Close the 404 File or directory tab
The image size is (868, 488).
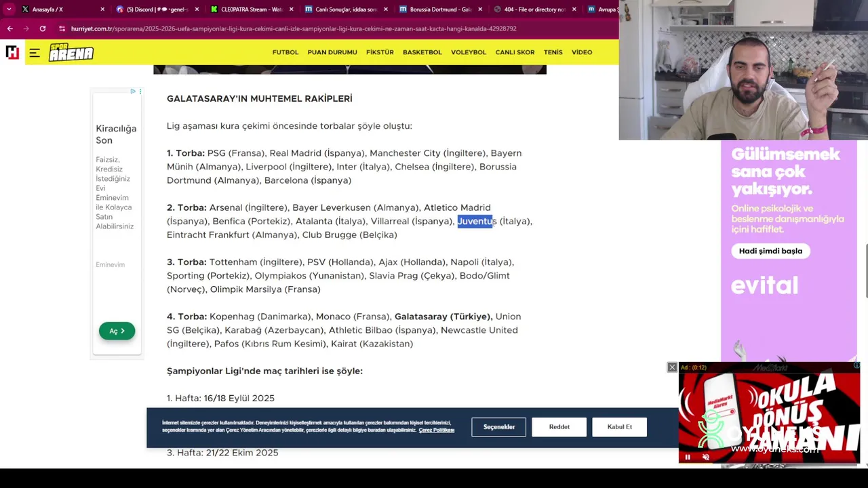point(574,9)
